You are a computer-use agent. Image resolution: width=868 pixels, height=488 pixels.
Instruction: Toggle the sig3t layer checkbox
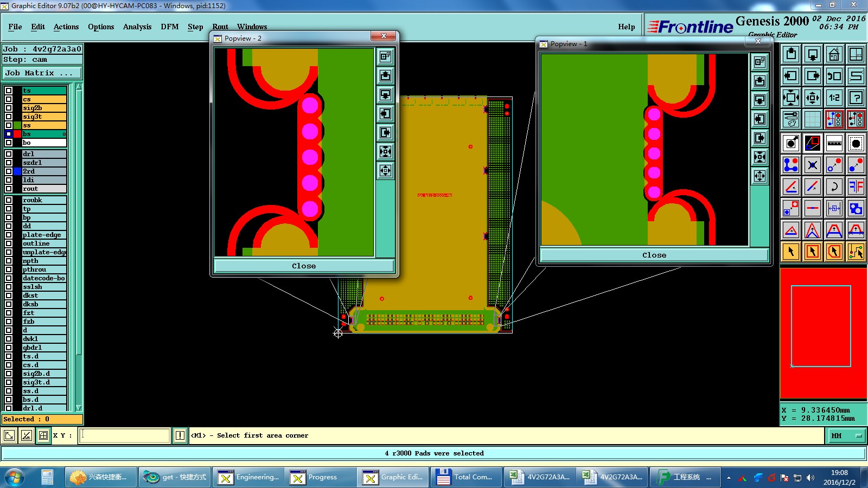9,117
